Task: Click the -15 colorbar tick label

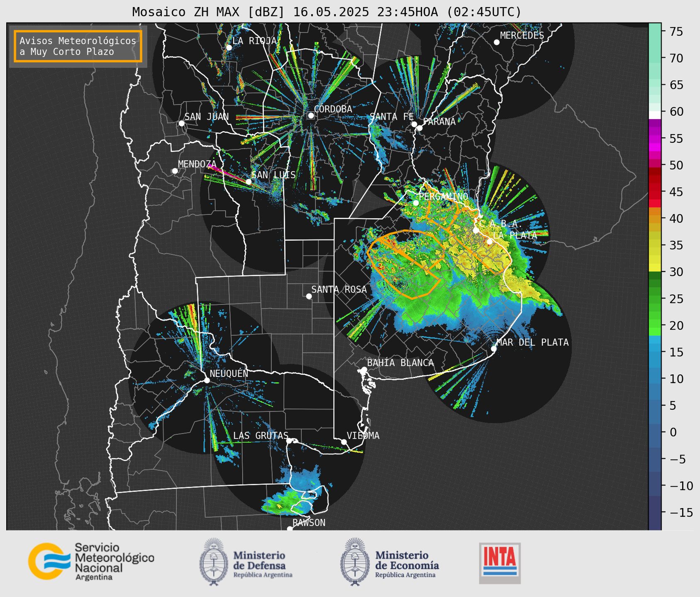Action: point(682,513)
